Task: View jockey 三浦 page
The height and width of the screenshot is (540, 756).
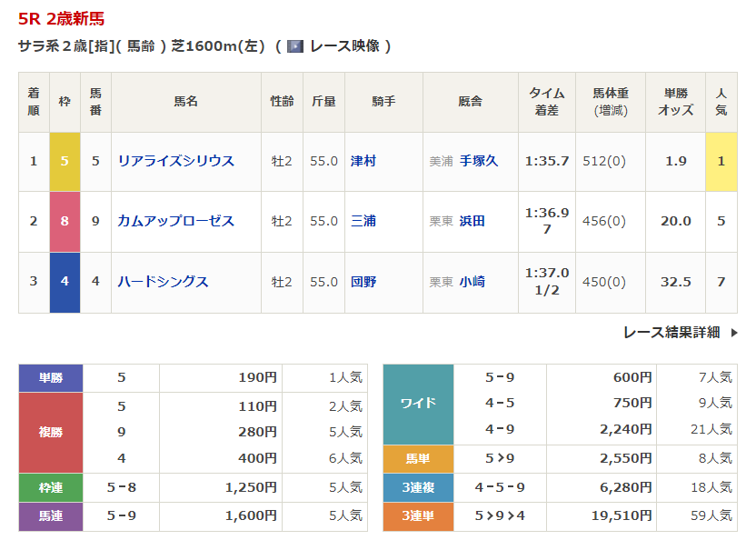Action: 363,221
